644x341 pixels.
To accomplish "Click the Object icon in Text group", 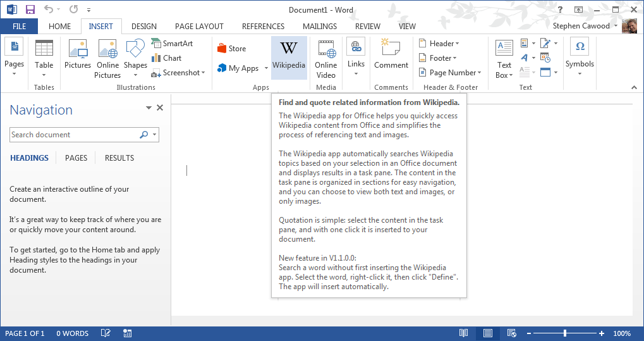I will (545, 72).
